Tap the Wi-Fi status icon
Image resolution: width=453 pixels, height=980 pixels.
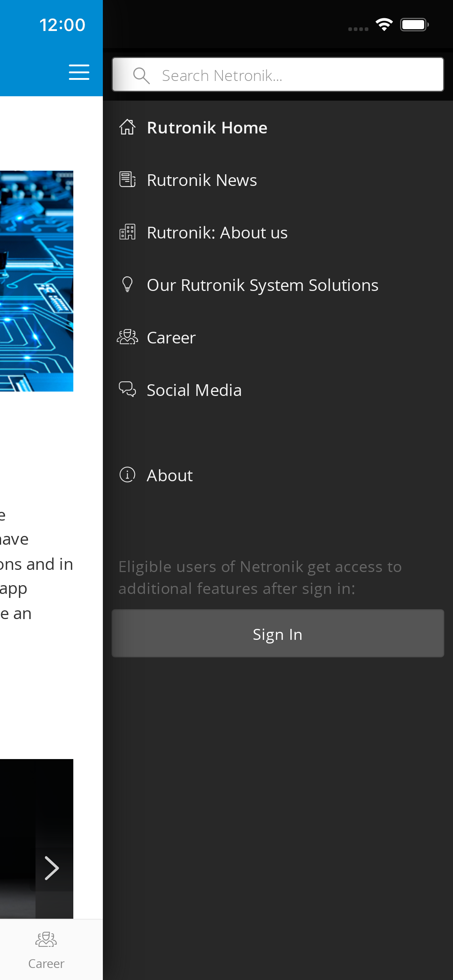[384, 25]
